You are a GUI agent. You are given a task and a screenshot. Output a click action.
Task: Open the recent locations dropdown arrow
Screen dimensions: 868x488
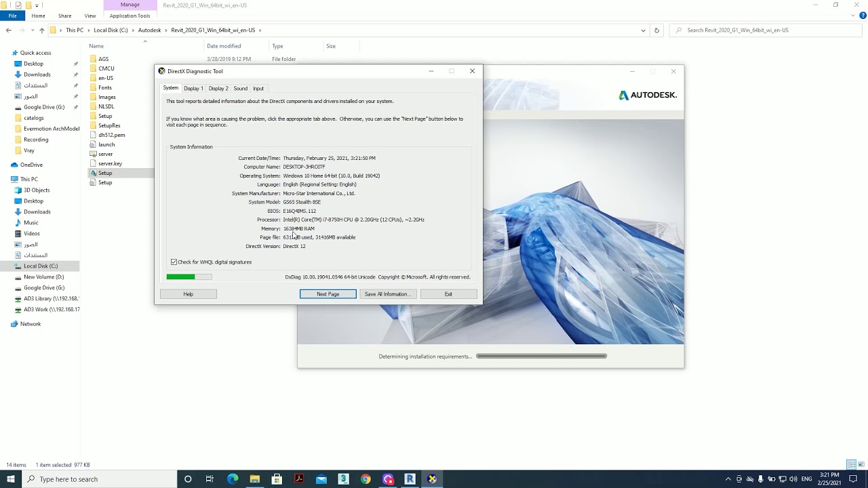[32, 30]
